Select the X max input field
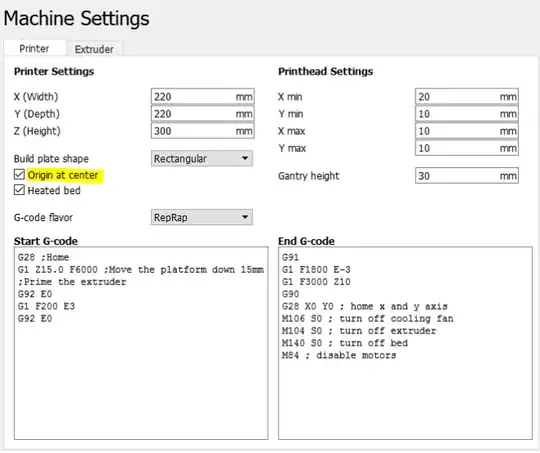 point(467,131)
